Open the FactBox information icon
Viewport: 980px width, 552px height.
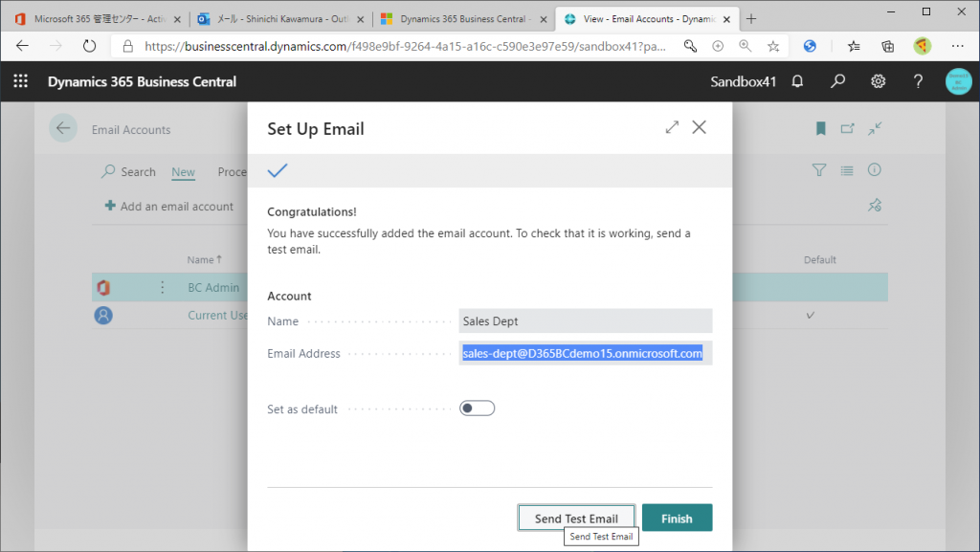point(875,170)
